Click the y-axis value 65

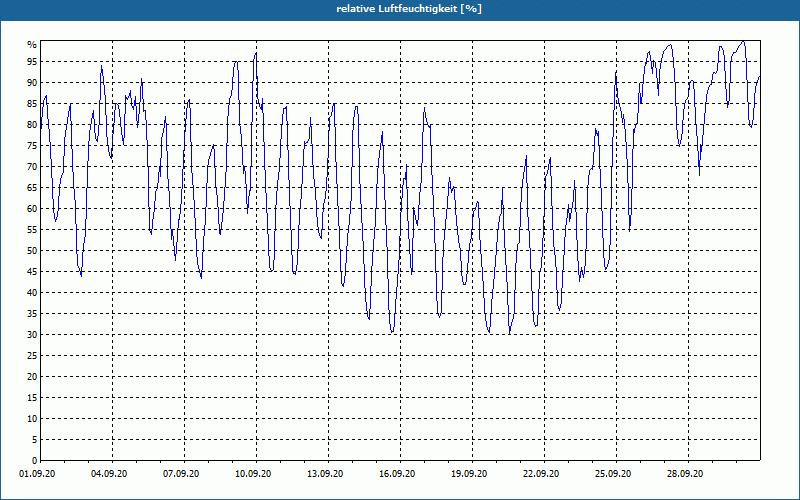coord(32,187)
